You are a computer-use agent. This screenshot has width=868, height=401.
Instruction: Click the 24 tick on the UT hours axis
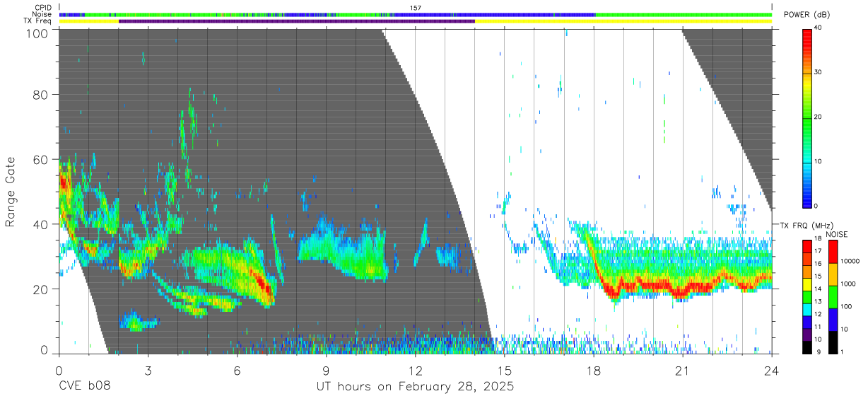click(771, 370)
